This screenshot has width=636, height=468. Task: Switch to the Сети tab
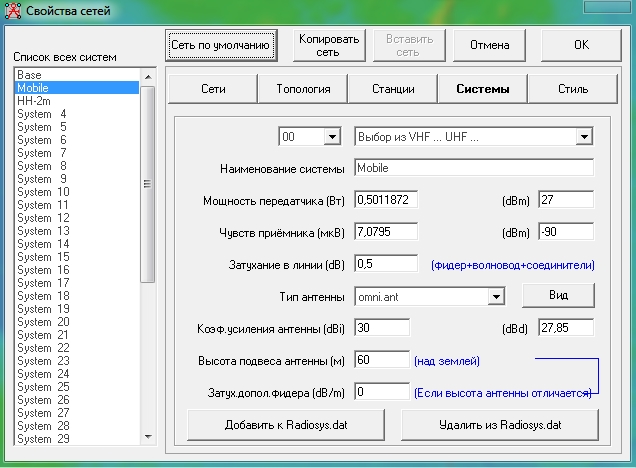coord(213,89)
